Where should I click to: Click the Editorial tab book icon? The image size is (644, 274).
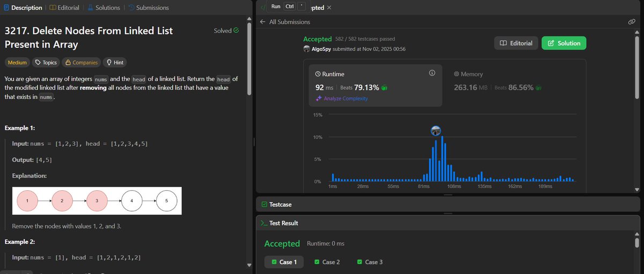53,8
